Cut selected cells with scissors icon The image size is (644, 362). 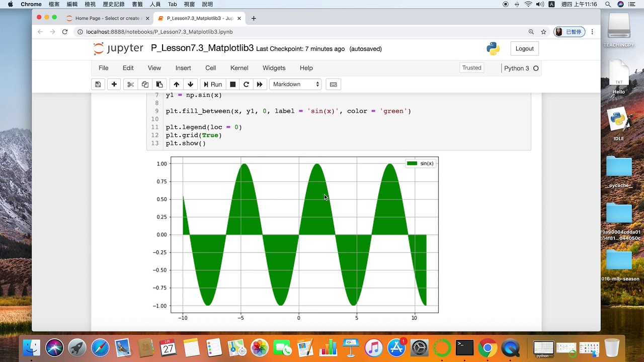(x=130, y=84)
